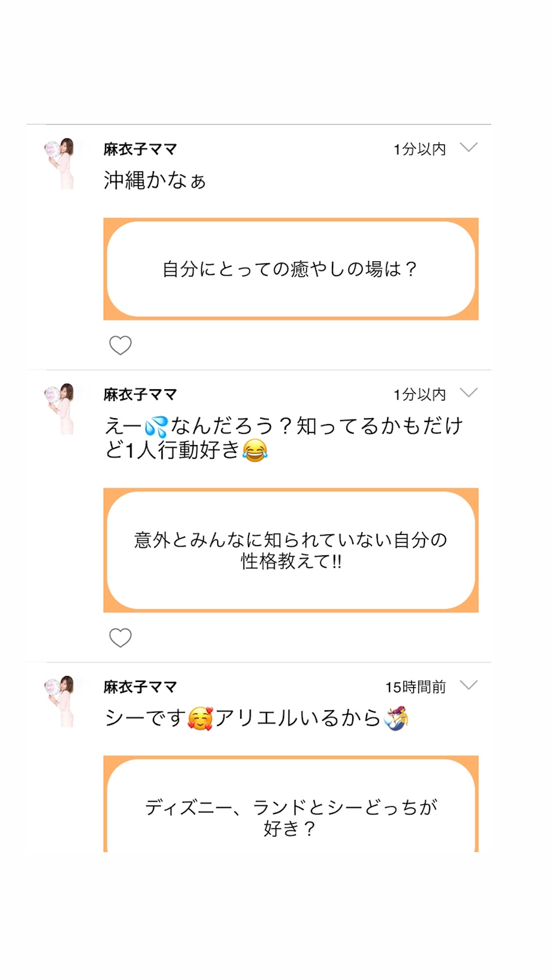Like the 沖縄かなぁ answer with heart
This screenshot has width=551, height=980.
pyautogui.click(x=120, y=345)
